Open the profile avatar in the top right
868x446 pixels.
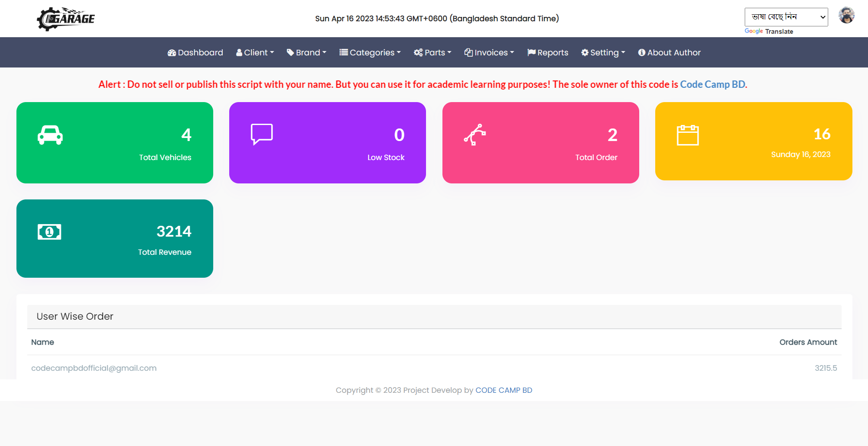coord(846,16)
